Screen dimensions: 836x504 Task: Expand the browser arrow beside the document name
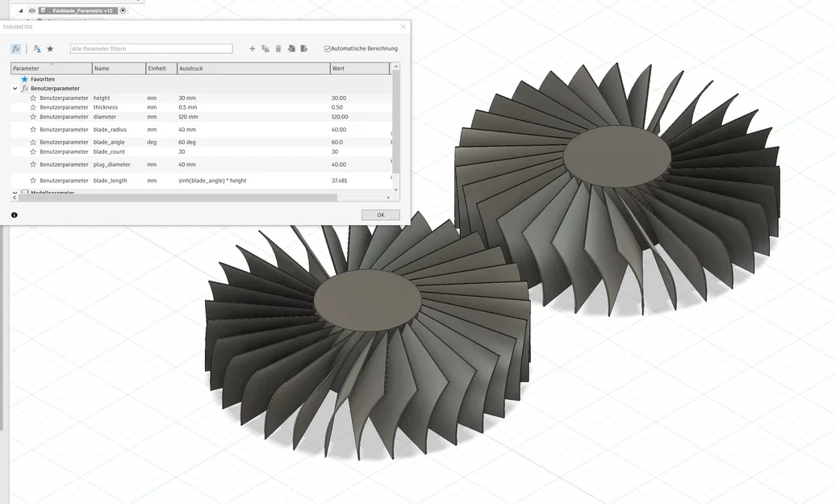[20, 10]
